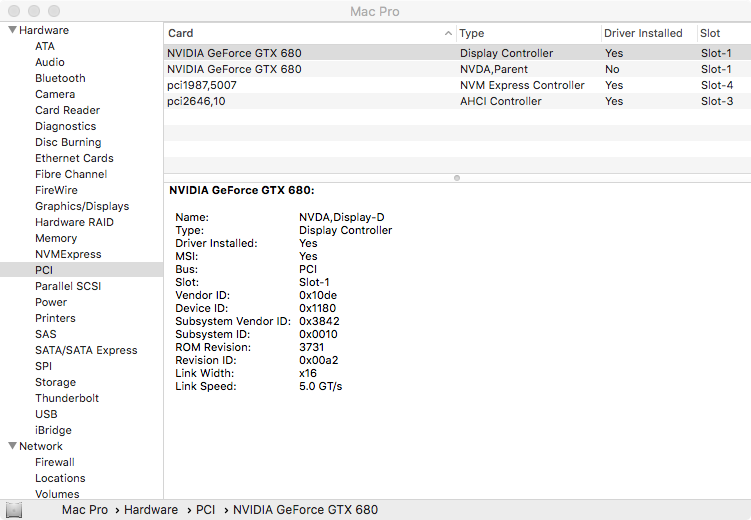
Task: Select Diagnostics in the sidebar
Action: [x=66, y=126]
